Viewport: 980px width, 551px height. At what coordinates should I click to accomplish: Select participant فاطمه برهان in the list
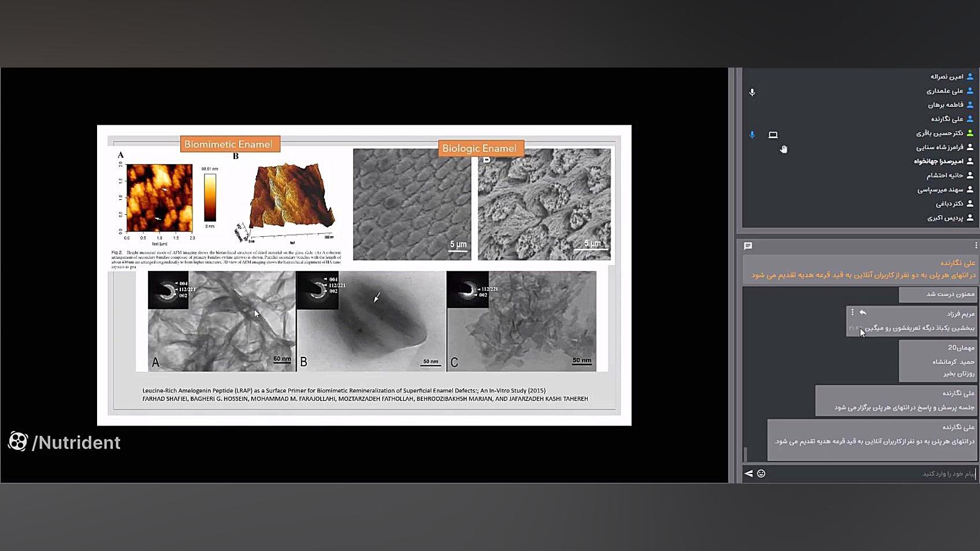(945, 105)
